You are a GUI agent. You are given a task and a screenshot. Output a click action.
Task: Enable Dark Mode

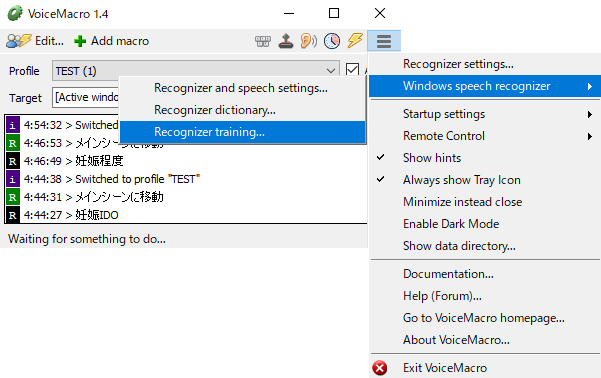pyautogui.click(x=485, y=224)
